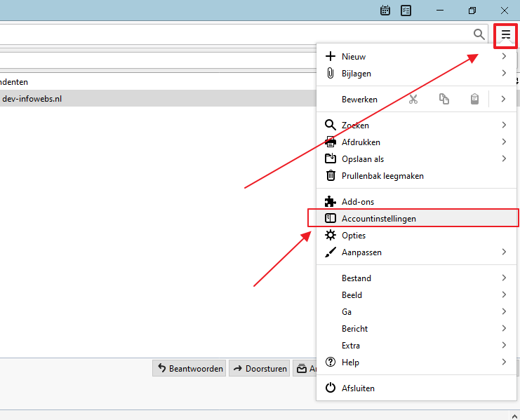Viewport: 520px width, 420px height.
Task: Open the tasks checklist icon
Action: pyautogui.click(x=406, y=11)
